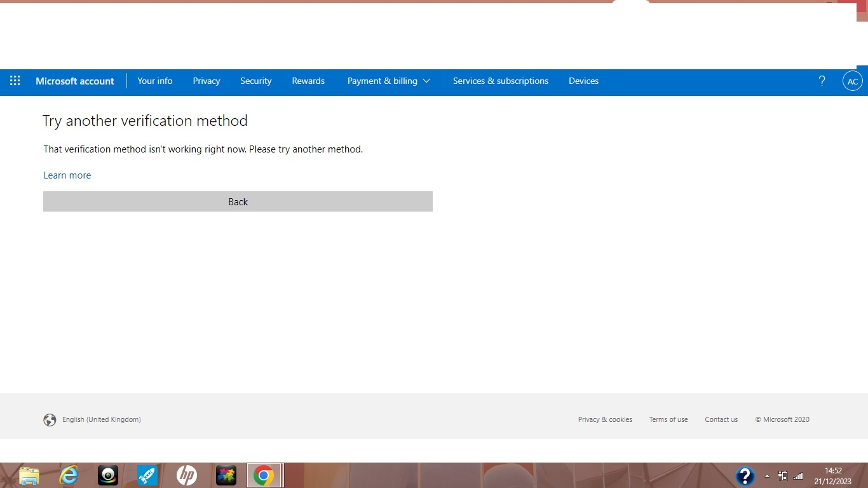Open the Rewards tab
Viewport: 868px width, 488px height.
click(308, 81)
